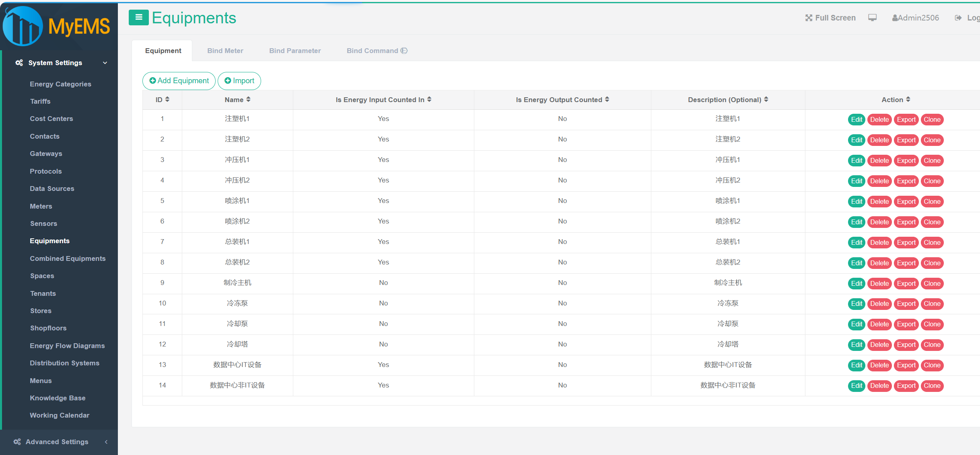Open Combined Equipments in sidebar
The image size is (980, 455).
pos(68,258)
